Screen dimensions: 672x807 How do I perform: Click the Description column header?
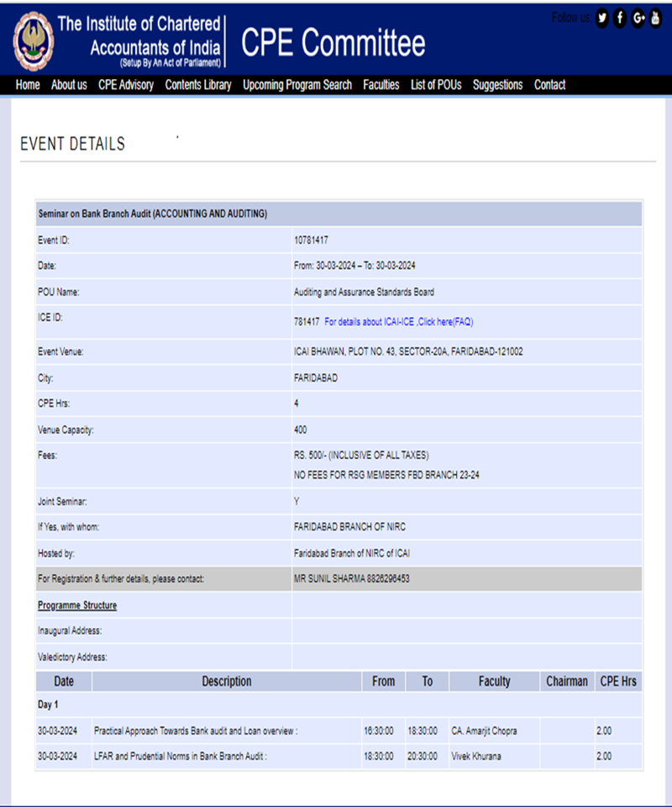pyautogui.click(x=227, y=682)
